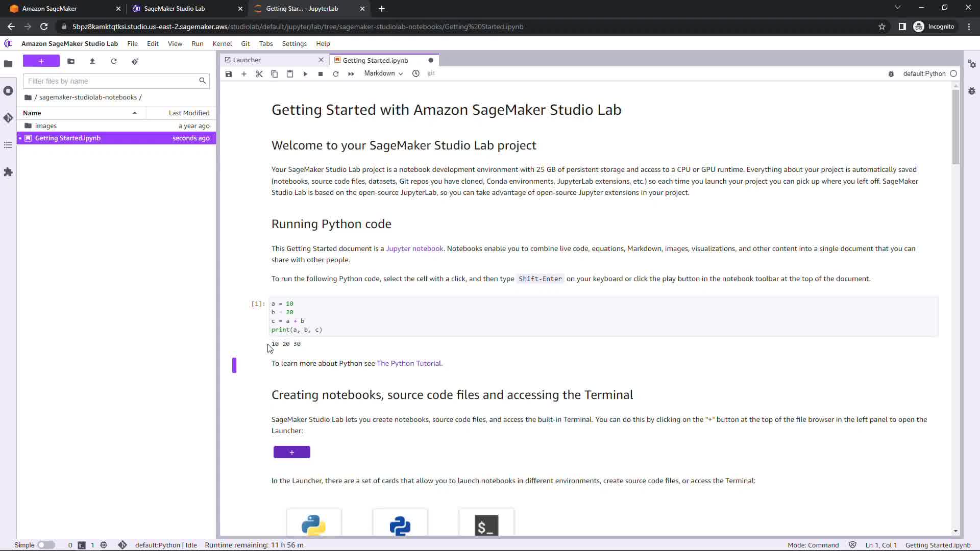Sort files by Name column header
The image size is (980, 551).
pos(32,113)
